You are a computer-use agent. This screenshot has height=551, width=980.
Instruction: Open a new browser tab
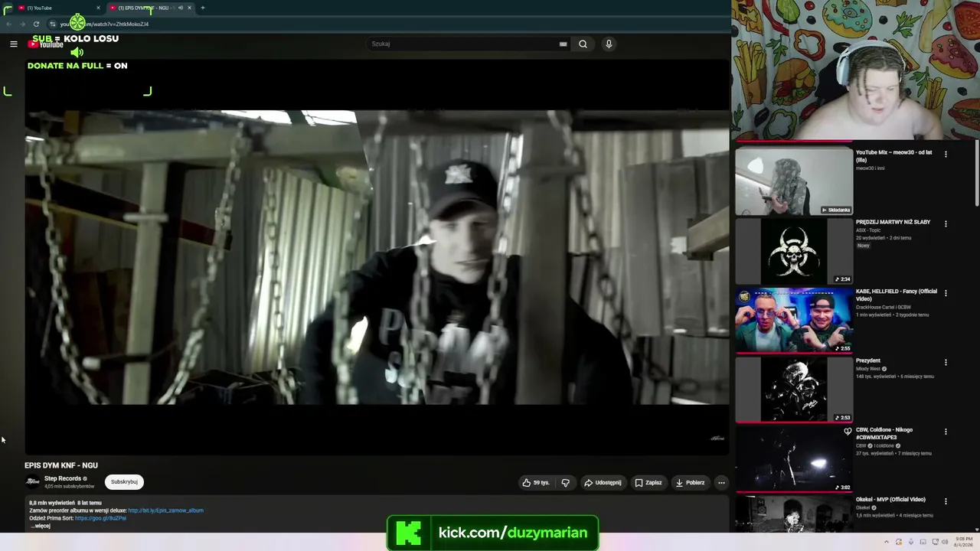click(203, 8)
